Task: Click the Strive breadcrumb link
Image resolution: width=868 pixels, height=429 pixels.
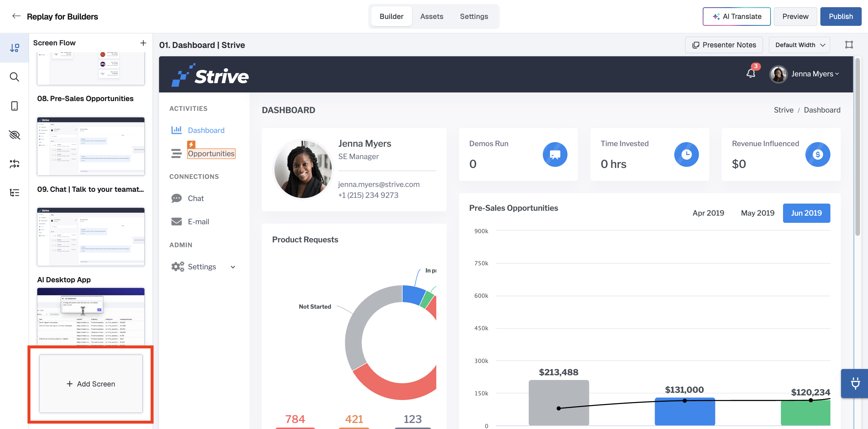Action: point(783,110)
